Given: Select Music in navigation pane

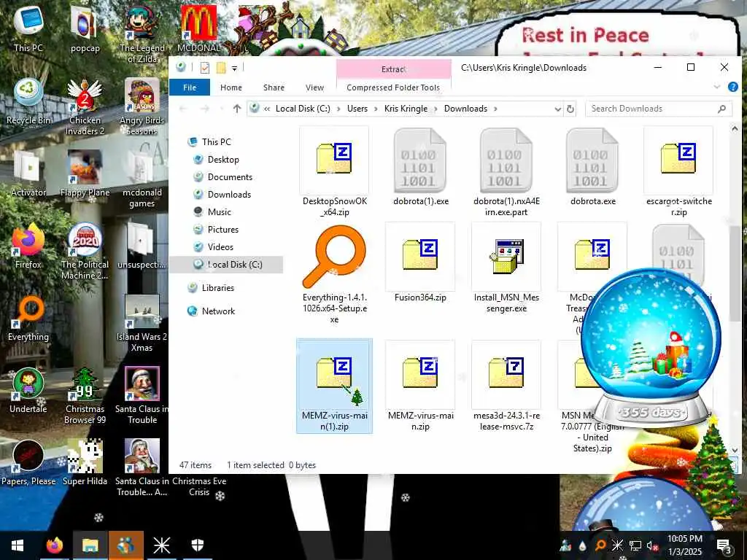Looking at the screenshot, I should [219, 212].
